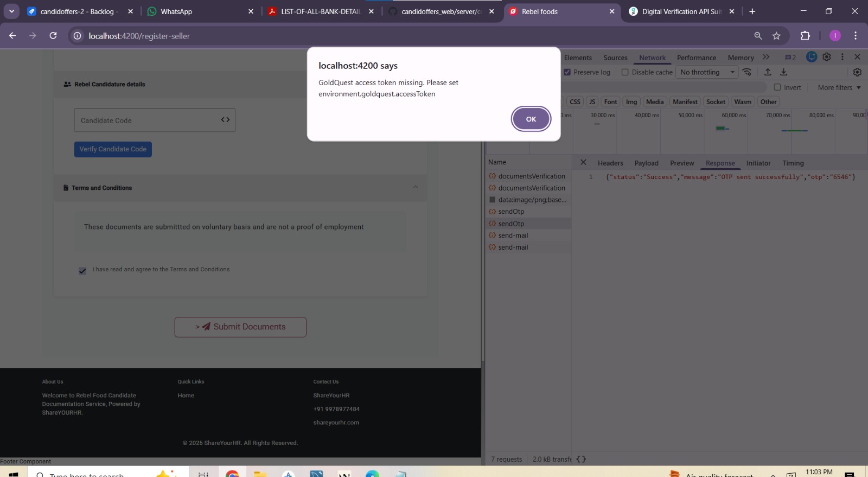Show more DevTools tabs chevron
The image size is (868, 477).
(766, 57)
